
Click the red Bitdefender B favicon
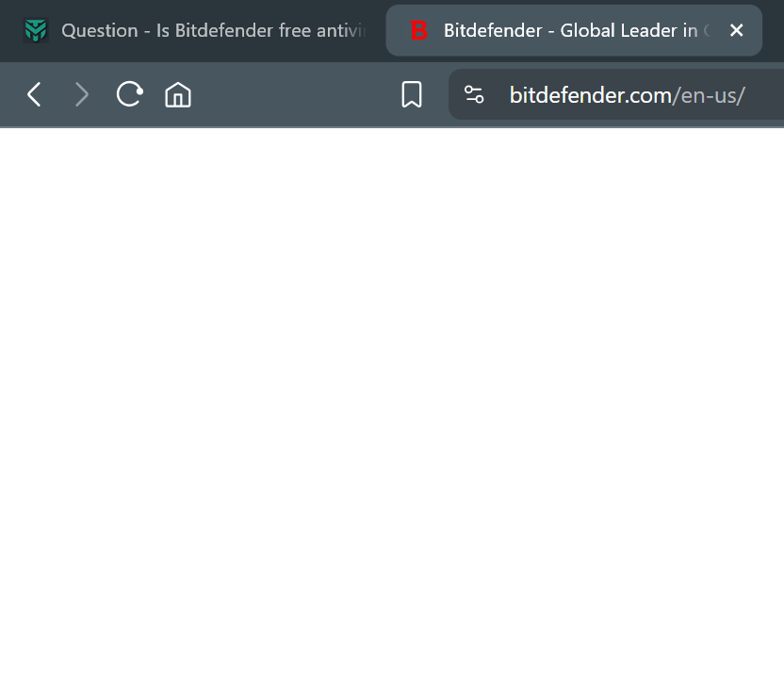click(418, 30)
